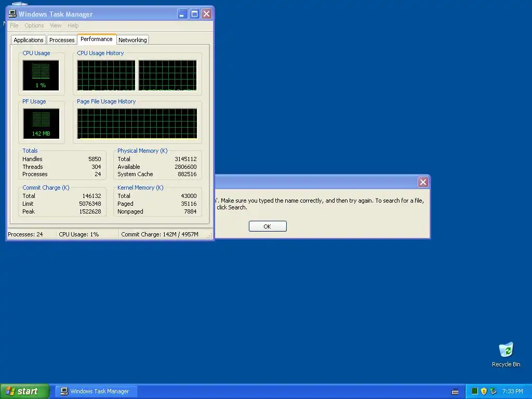Click the Windows Task Manager taskbar button
This screenshot has width=532, height=399.
click(97, 391)
